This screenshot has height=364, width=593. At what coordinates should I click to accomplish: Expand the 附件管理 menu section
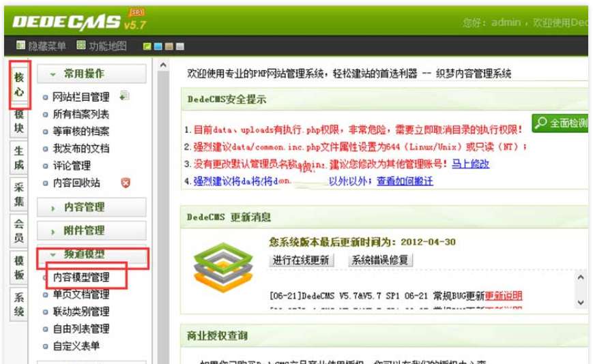pos(91,230)
